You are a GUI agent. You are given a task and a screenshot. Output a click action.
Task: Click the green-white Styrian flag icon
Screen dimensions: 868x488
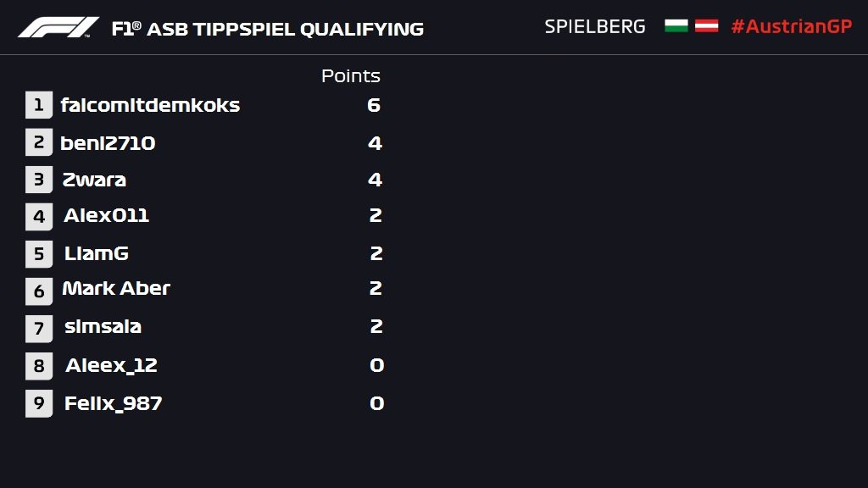[x=676, y=26]
